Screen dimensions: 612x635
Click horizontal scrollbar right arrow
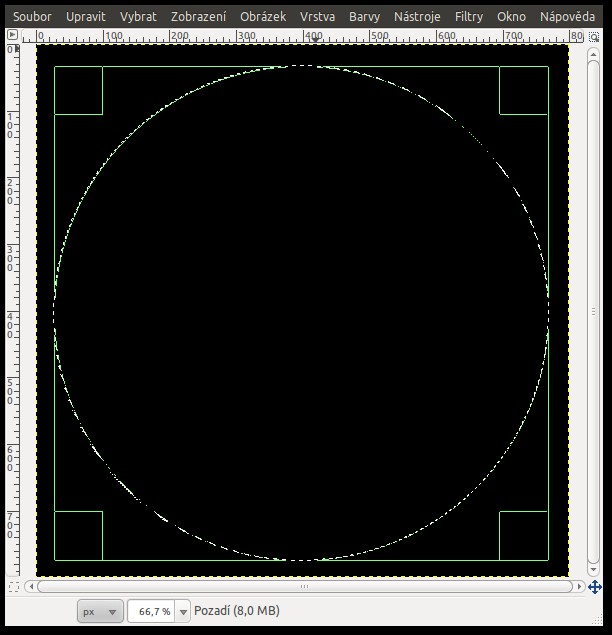pyautogui.click(x=579, y=586)
